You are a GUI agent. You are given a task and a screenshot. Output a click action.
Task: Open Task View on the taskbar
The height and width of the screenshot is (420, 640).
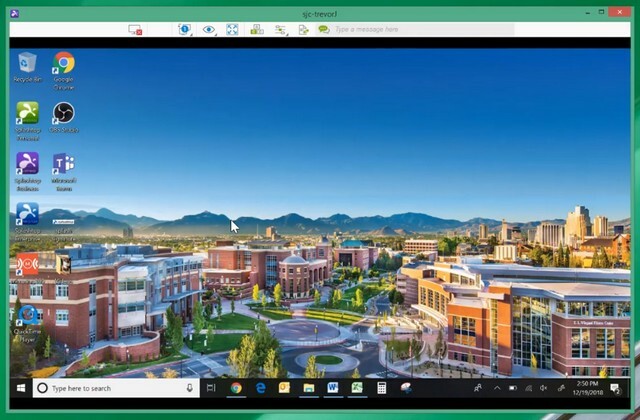[x=211, y=388]
